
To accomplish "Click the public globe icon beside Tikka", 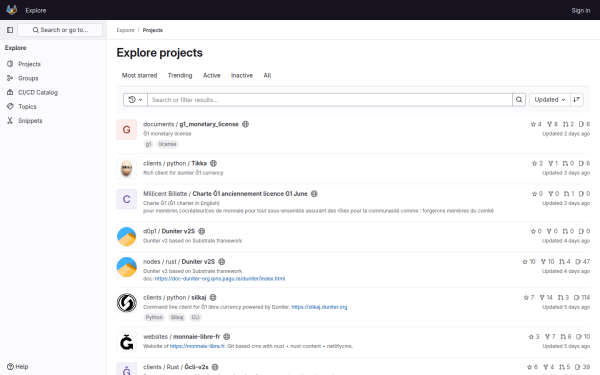I will pyautogui.click(x=214, y=163).
